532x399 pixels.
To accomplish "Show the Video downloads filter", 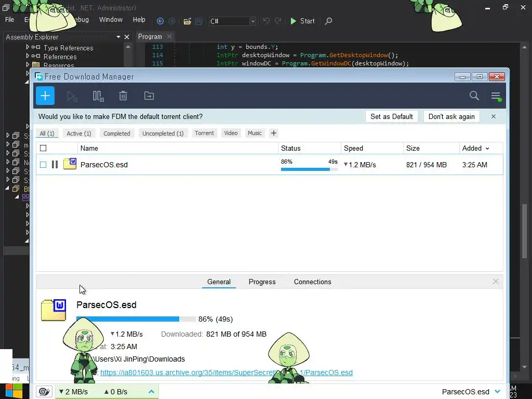I will click(231, 133).
